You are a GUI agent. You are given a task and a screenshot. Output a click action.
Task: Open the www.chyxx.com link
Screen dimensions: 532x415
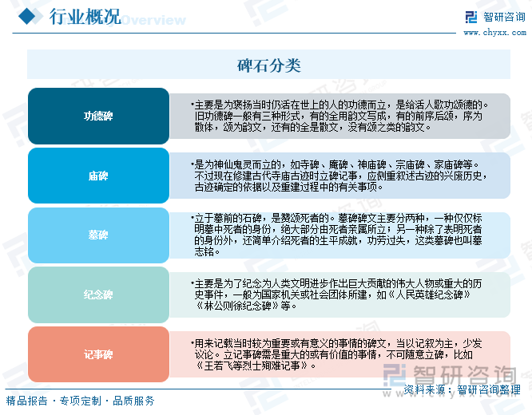coord(494,33)
